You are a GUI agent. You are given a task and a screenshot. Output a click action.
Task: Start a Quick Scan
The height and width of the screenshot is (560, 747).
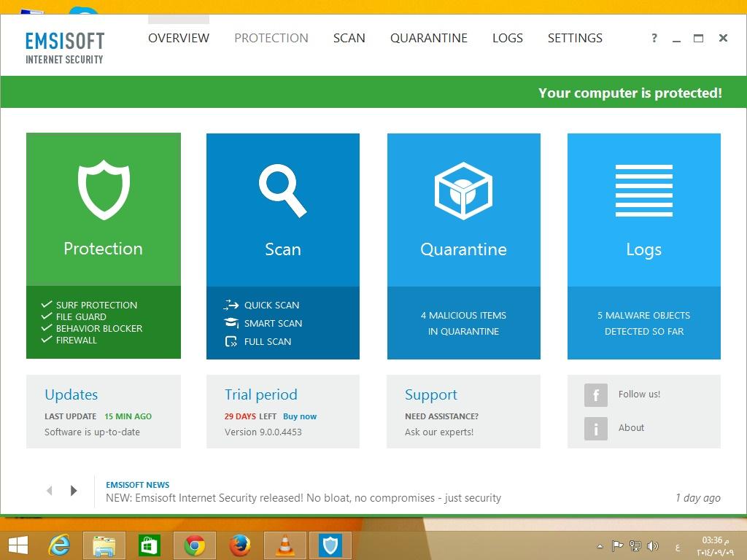click(x=271, y=306)
